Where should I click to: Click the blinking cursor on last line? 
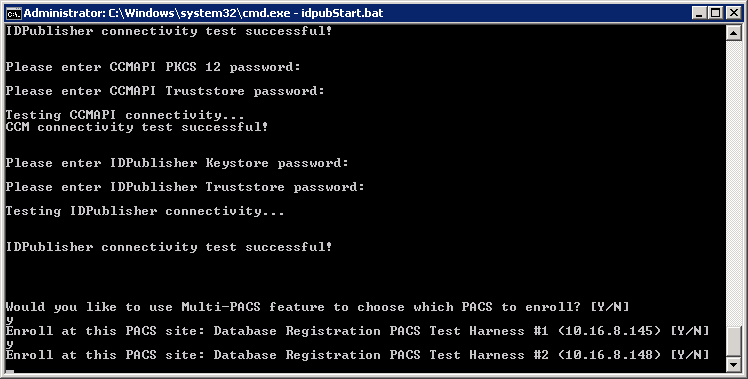pyautogui.click(x=10, y=370)
